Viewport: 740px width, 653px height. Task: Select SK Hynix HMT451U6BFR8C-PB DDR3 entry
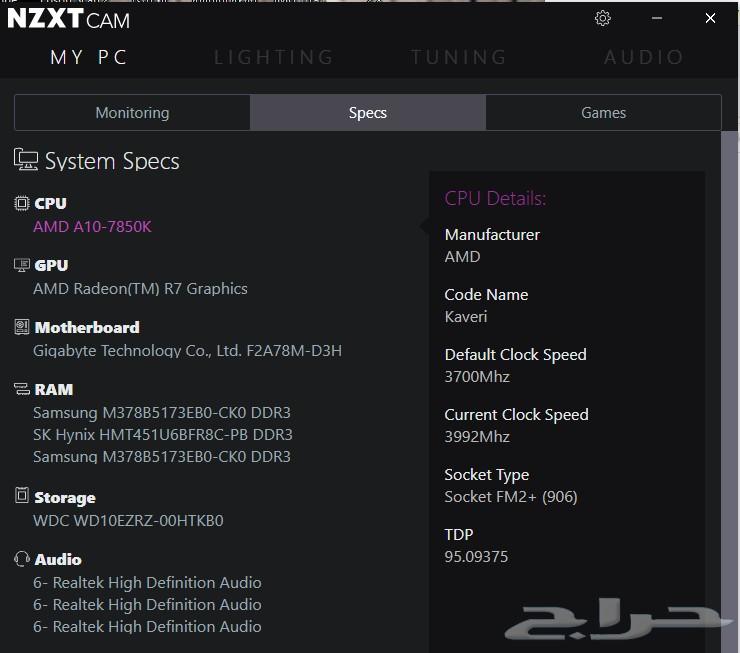click(163, 435)
